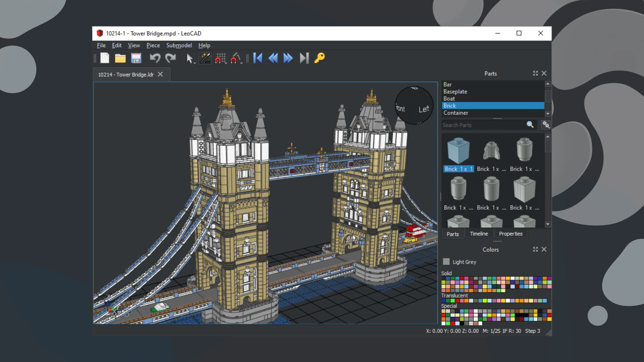Image resolution: width=644 pixels, height=362 pixels.
Task: Close the 10214 - Tower Bridge.ldr tab
Action: tap(160, 74)
